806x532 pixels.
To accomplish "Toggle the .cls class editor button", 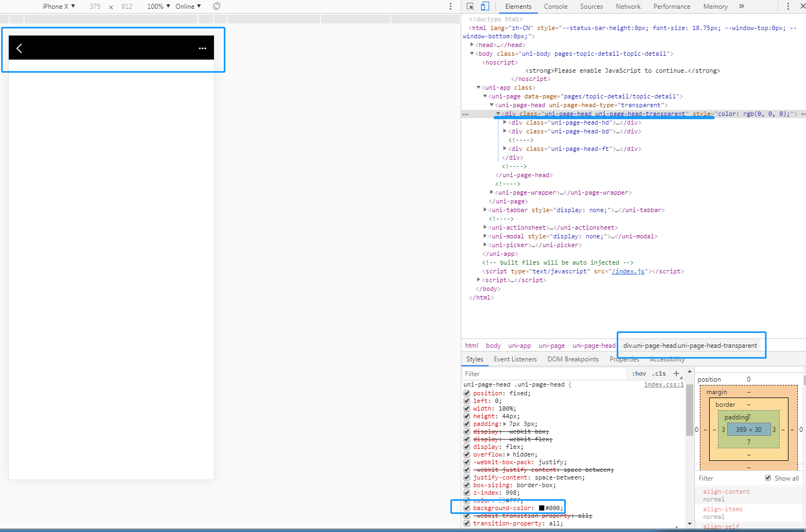I will [659, 373].
